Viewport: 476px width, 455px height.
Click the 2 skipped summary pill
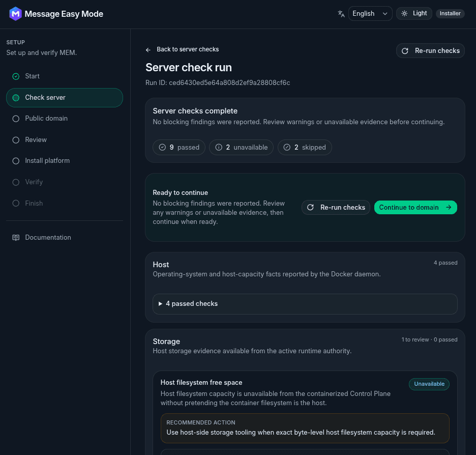click(x=305, y=147)
